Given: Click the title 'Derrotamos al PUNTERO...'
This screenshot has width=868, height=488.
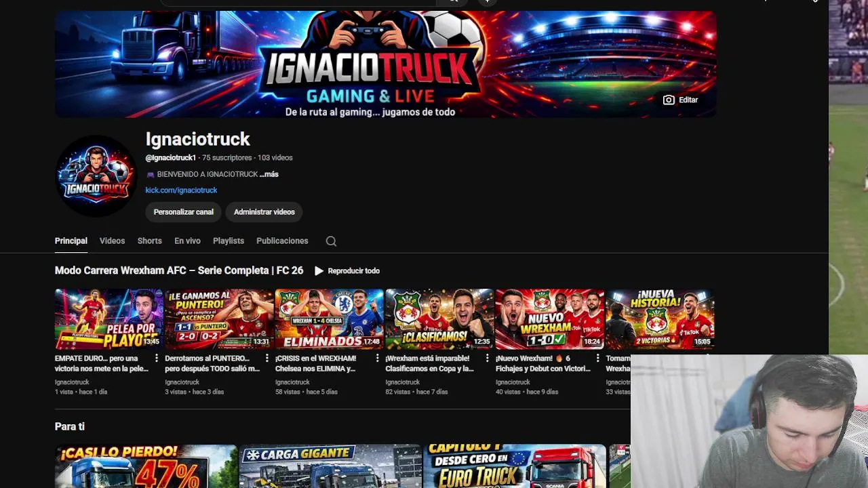Looking at the screenshot, I should point(212,363).
